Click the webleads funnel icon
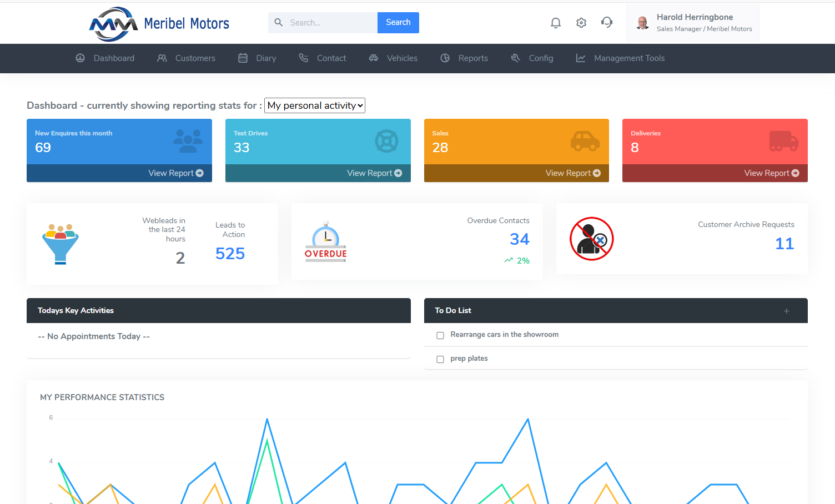Viewport: 835px width, 504px height. [x=61, y=244]
